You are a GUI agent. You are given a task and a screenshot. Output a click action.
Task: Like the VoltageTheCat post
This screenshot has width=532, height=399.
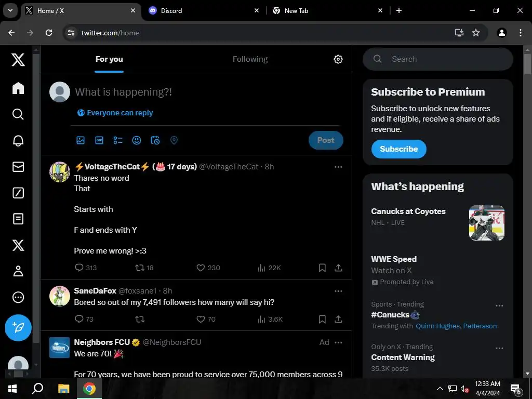pos(208,268)
